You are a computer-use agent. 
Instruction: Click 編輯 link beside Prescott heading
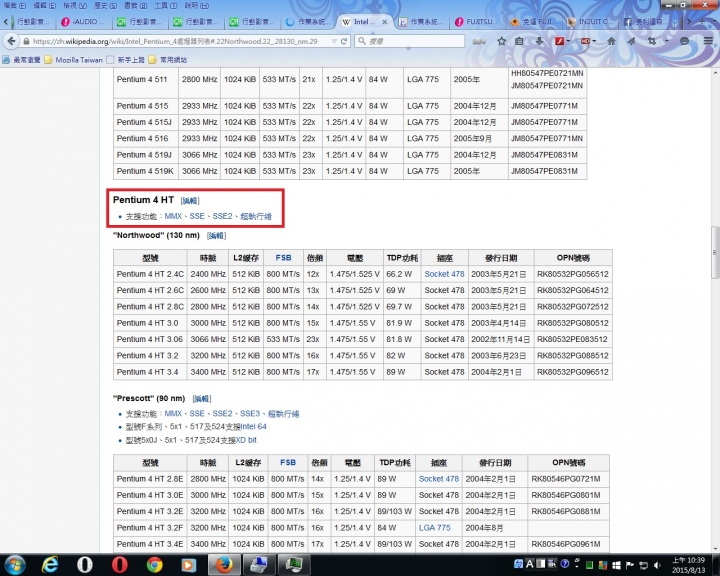(x=202, y=399)
